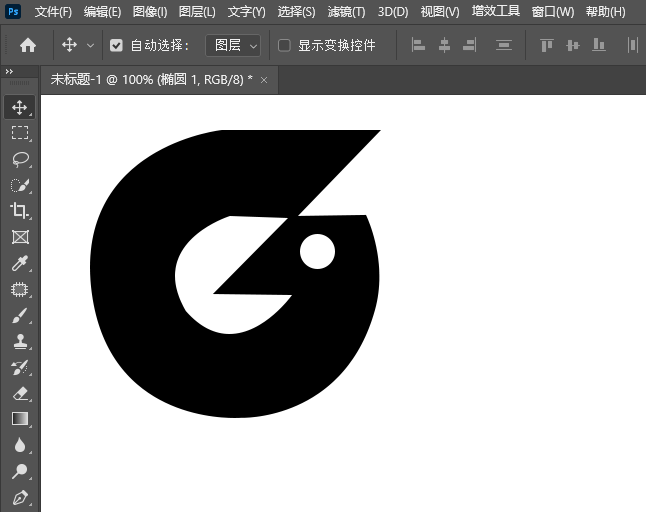Select the History Brush tool
Screen dimensions: 646x512
click(19, 367)
